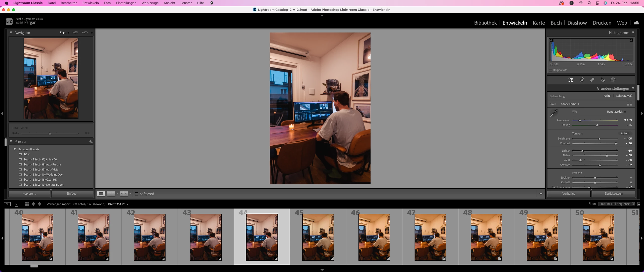Open the profile browser grid icon

pos(629,104)
